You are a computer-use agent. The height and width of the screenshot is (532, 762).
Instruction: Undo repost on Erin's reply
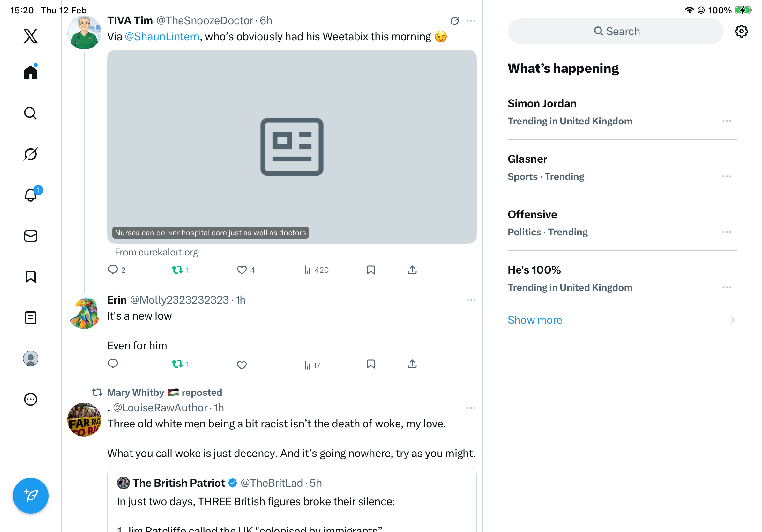pyautogui.click(x=177, y=364)
